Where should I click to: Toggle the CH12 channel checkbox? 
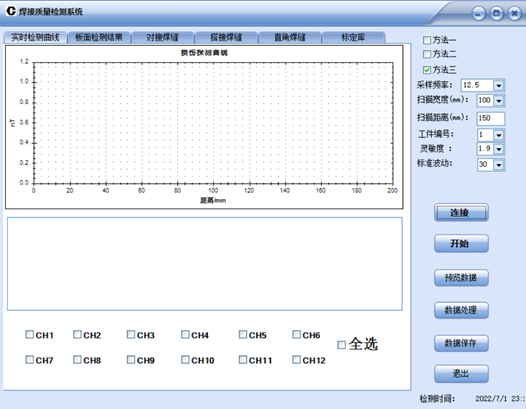(297, 360)
